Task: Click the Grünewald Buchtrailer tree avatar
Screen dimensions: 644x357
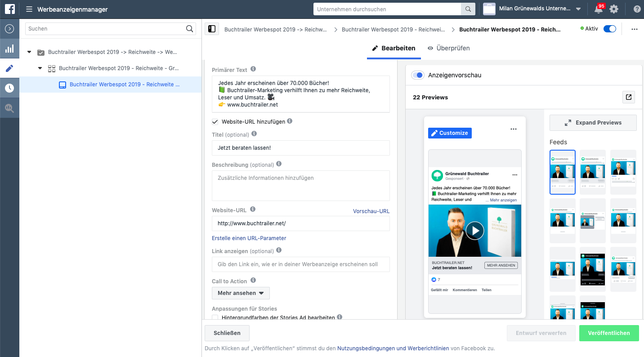Action: coord(437,175)
